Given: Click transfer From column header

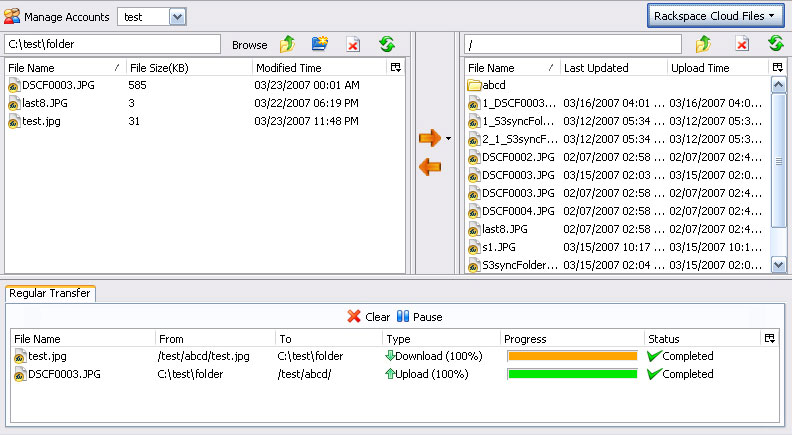Looking at the screenshot, I should (x=216, y=339).
